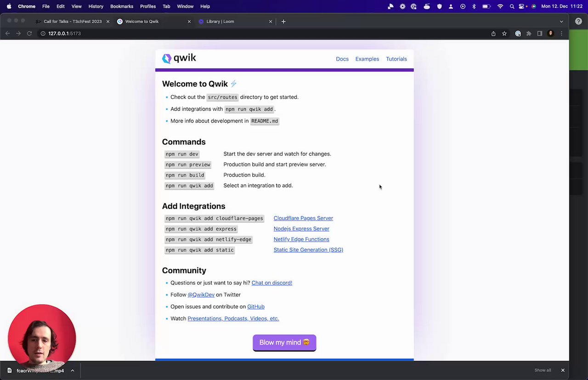Reload the page with the refresh icon

29,34
